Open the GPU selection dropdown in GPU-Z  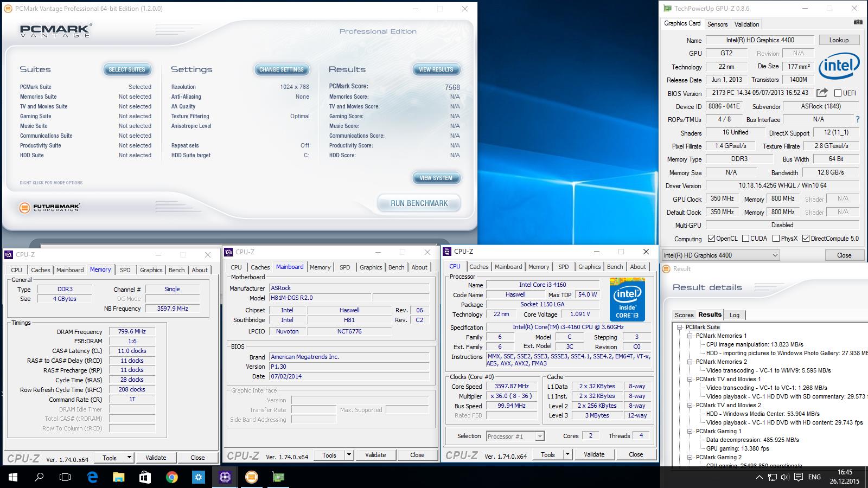pos(720,255)
